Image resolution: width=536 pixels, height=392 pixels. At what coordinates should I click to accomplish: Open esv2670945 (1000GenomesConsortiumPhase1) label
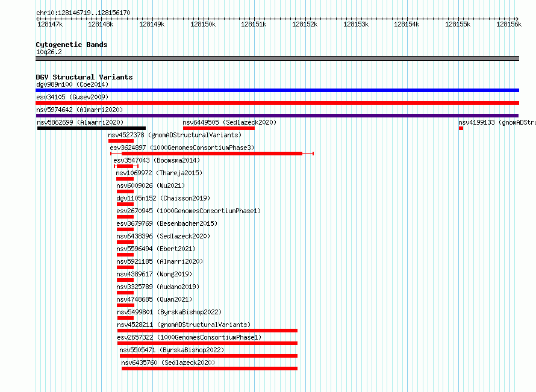point(189,211)
